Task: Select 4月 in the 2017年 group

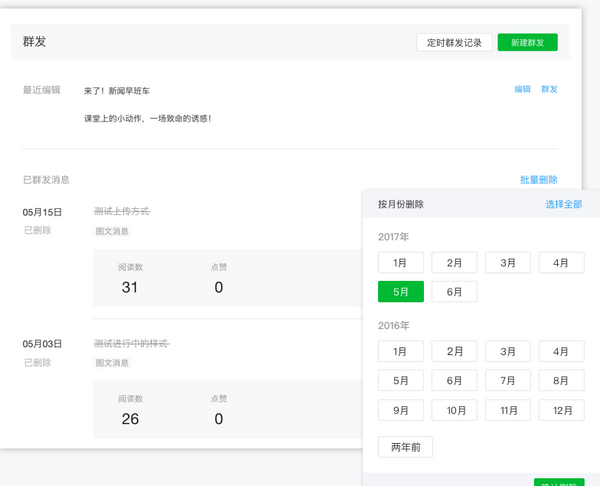Action: click(x=561, y=263)
